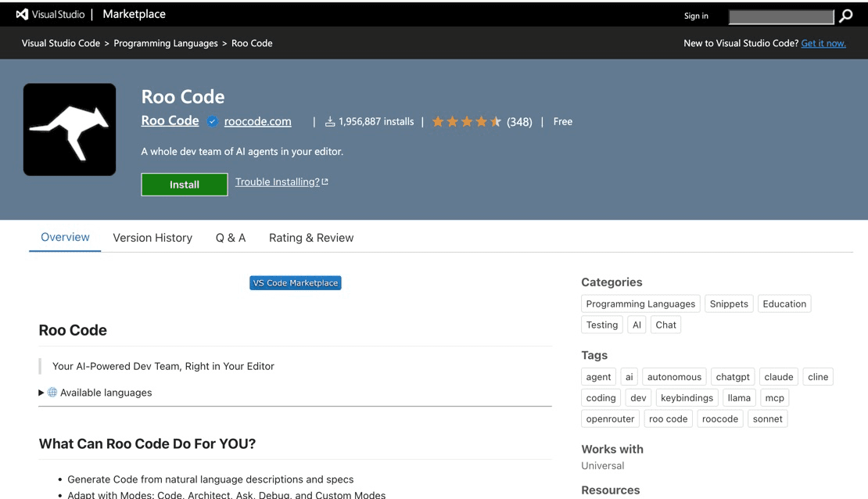Select the Testing category
868x499 pixels.
click(601, 325)
